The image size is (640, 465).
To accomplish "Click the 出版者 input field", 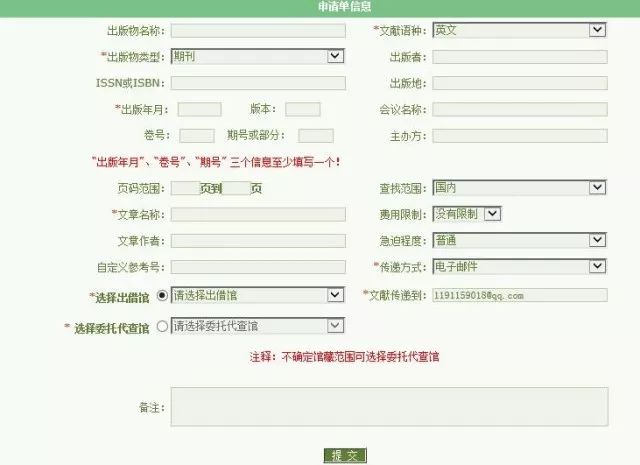I will point(520,57).
